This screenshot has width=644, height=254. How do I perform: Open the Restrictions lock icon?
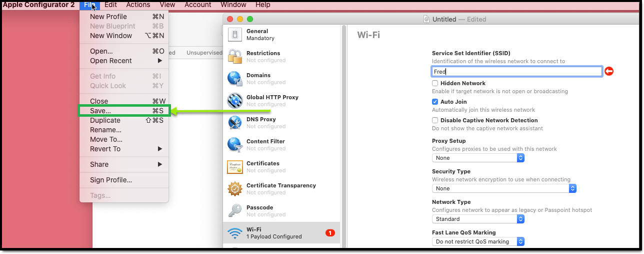coord(235,57)
